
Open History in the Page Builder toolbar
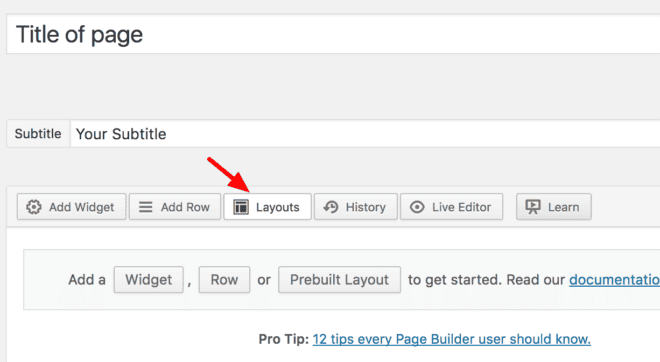click(356, 207)
